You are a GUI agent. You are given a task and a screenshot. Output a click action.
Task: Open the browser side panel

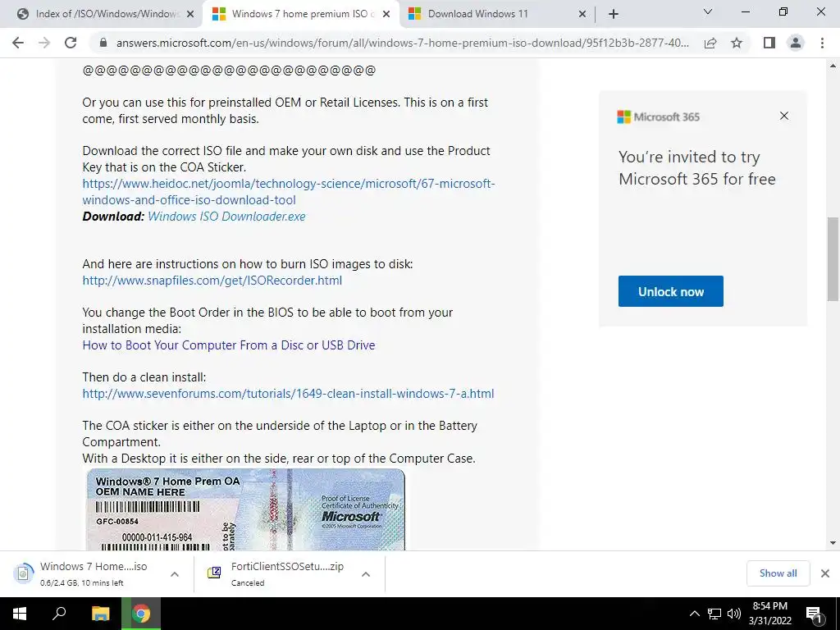pos(769,43)
